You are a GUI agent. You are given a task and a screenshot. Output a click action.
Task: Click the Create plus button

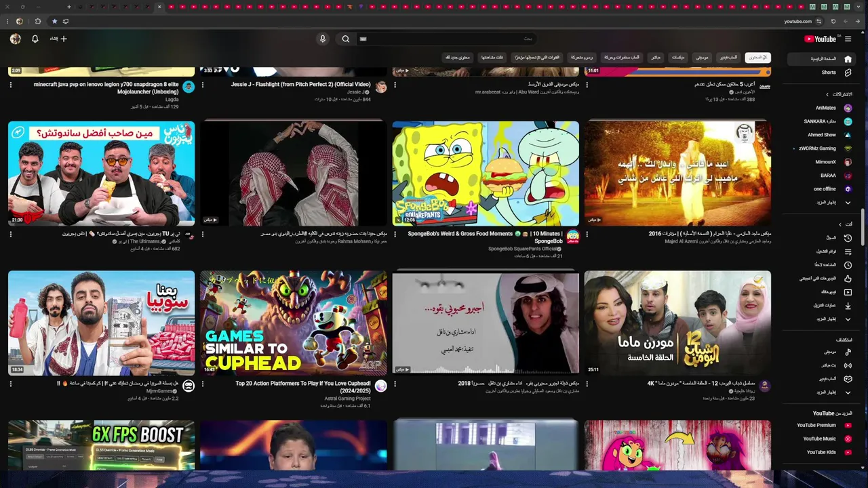(x=58, y=39)
